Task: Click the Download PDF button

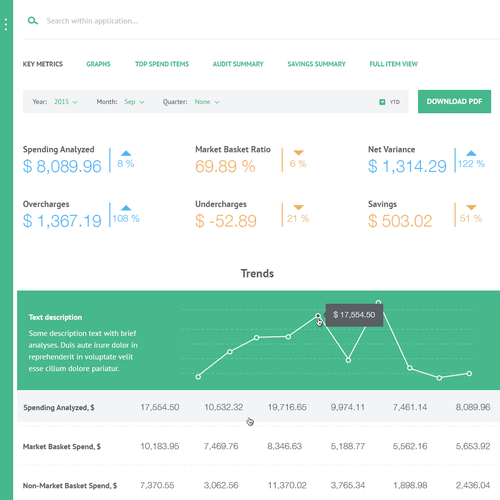Action: tap(454, 101)
